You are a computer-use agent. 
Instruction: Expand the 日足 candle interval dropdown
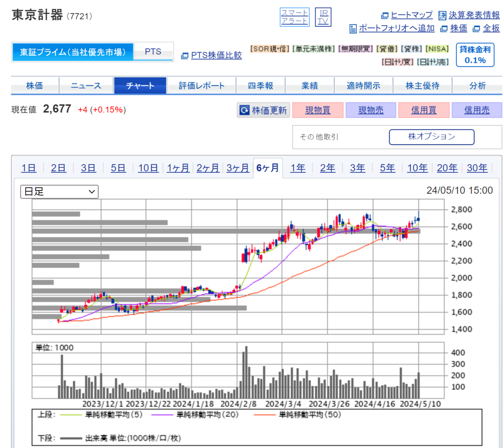tap(60, 192)
